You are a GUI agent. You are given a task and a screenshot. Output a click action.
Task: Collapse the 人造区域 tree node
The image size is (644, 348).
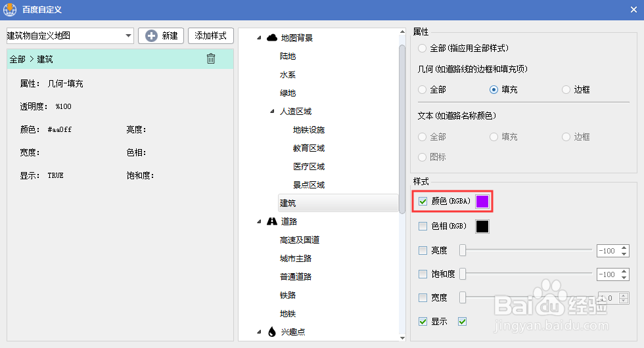point(272,111)
